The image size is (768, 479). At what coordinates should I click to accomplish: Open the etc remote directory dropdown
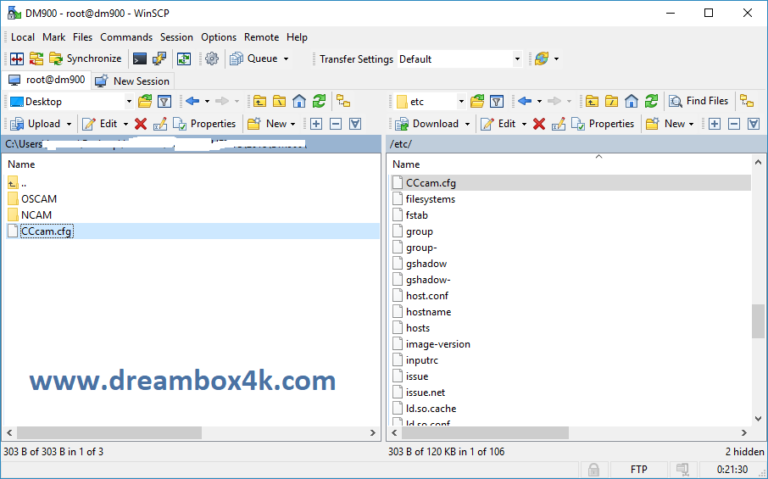point(461,101)
